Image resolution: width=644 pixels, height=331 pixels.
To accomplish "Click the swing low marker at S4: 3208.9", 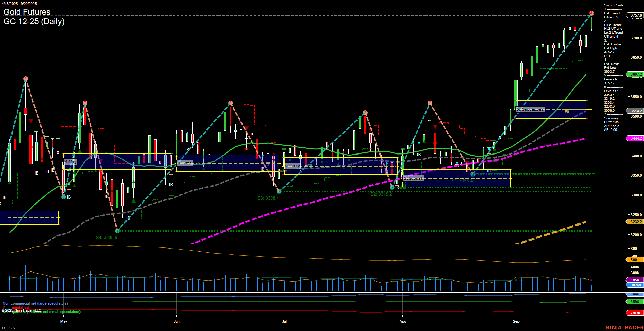I will (117, 231).
